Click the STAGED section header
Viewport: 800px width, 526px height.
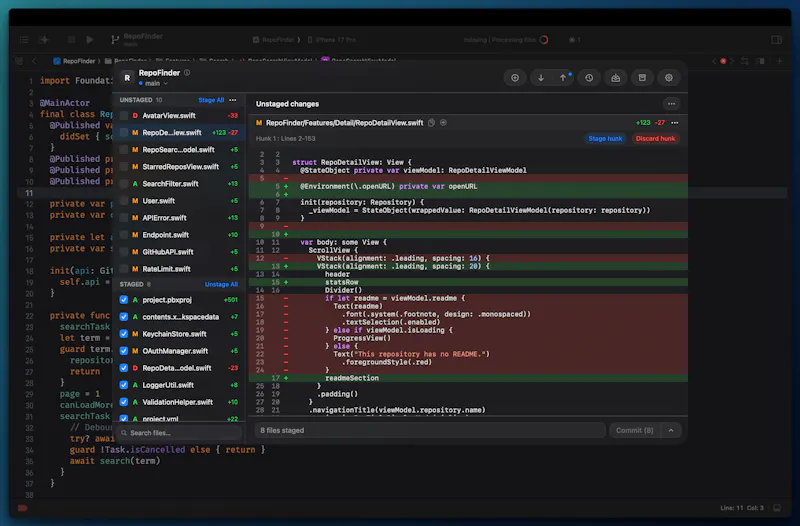(x=135, y=284)
